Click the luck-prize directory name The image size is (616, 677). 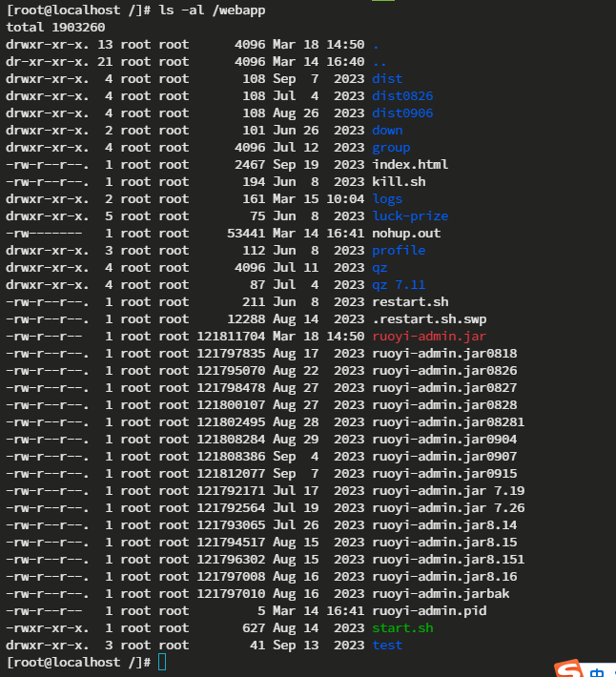click(x=410, y=215)
